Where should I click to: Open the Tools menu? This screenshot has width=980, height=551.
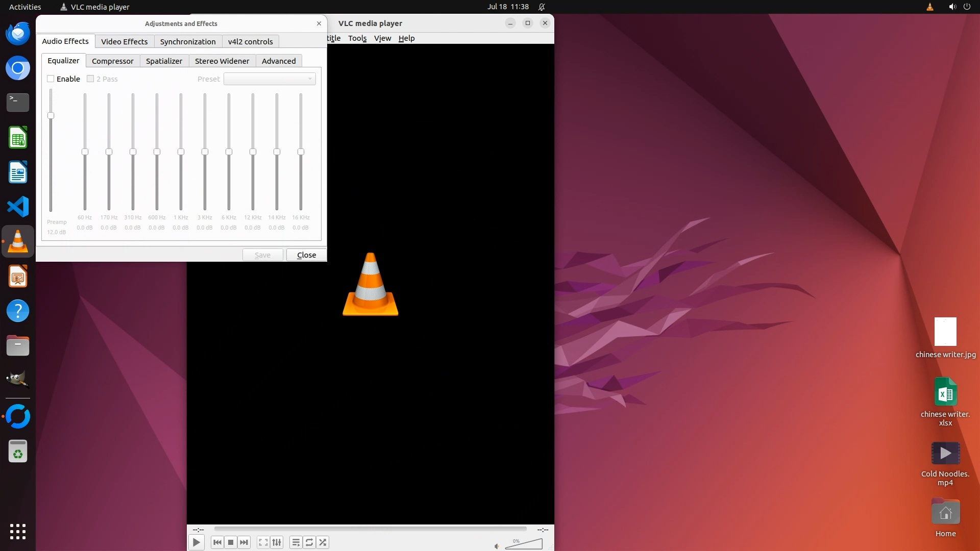(x=357, y=38)
